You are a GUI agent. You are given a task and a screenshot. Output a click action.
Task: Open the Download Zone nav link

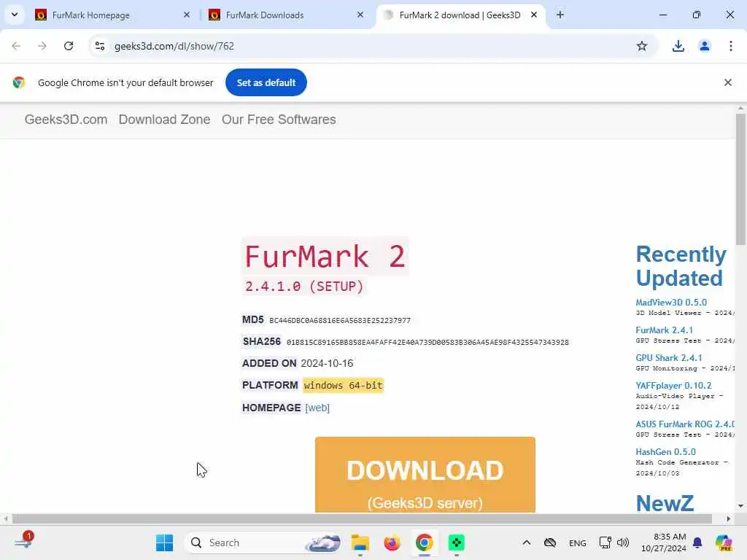(x=164, y=120)
